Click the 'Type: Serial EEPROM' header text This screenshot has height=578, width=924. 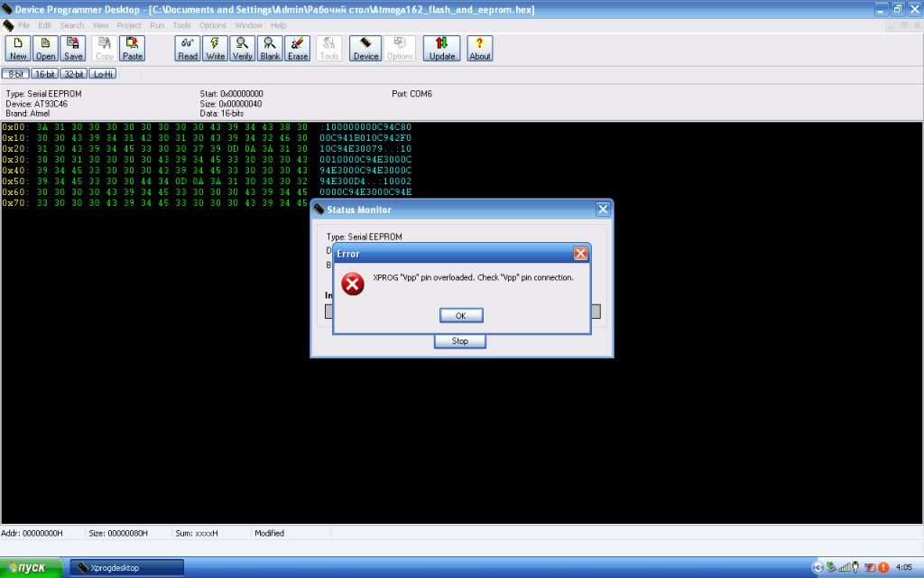(x=43, y=94)
